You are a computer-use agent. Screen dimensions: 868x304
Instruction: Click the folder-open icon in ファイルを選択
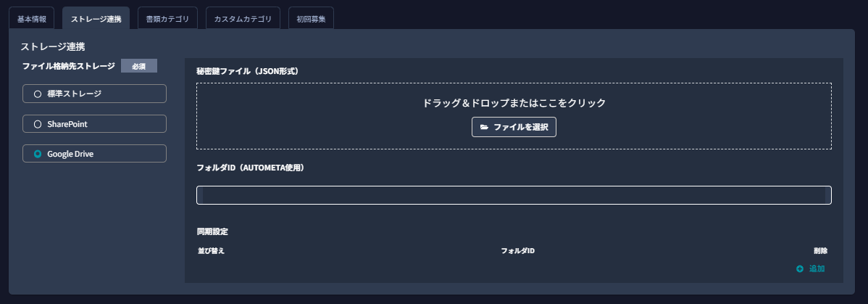coord(484,127)
